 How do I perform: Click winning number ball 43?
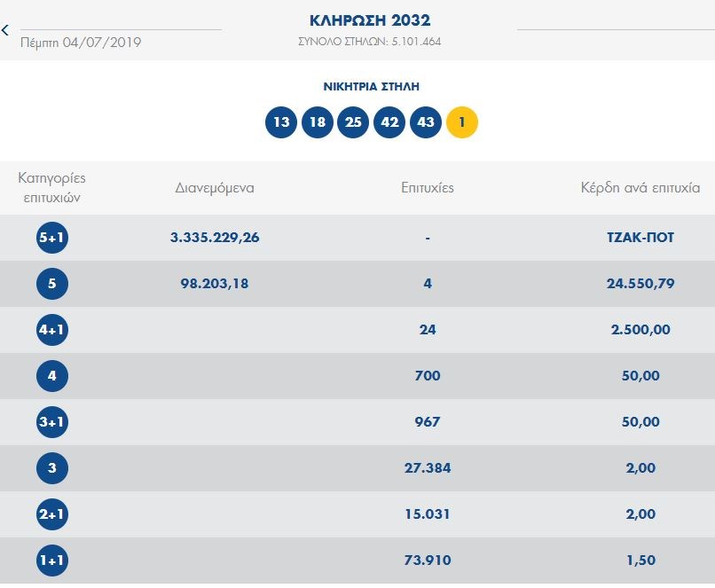[x=426, y=122]
